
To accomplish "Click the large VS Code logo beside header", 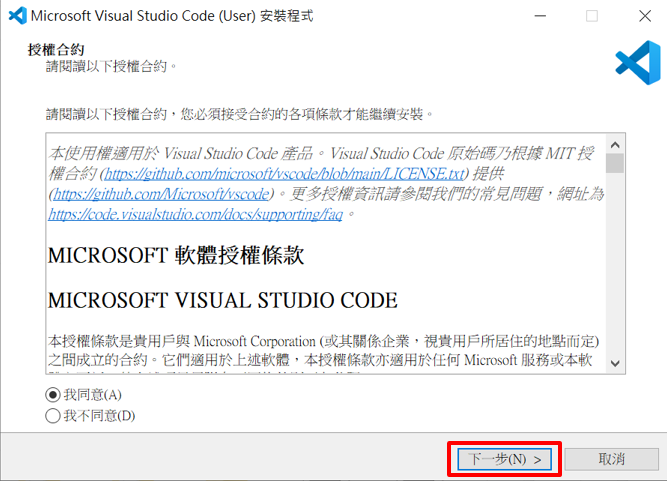I will [638, 63].
